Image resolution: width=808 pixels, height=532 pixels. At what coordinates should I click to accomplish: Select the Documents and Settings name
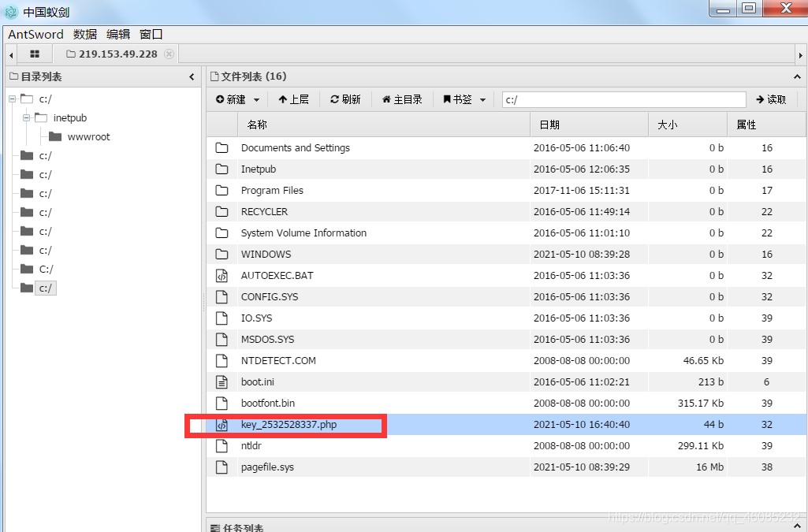[x=296, y=148]
